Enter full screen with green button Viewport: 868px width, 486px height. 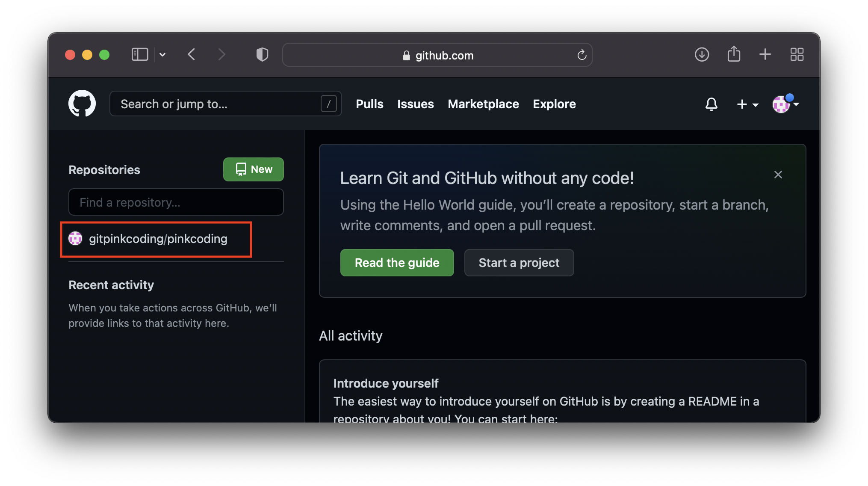click(x=104, y=55)
